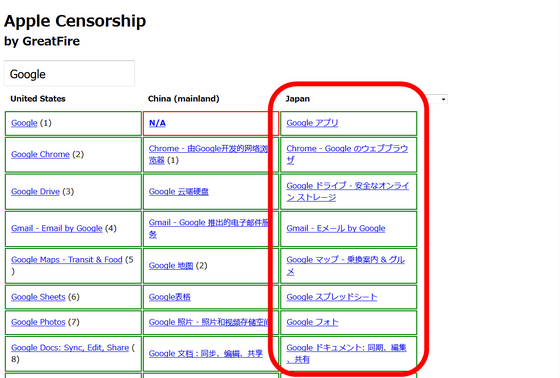Open the Google ドキュメント link in Japan column
Screen dimensions: 560x378
[x=346, y=353]
